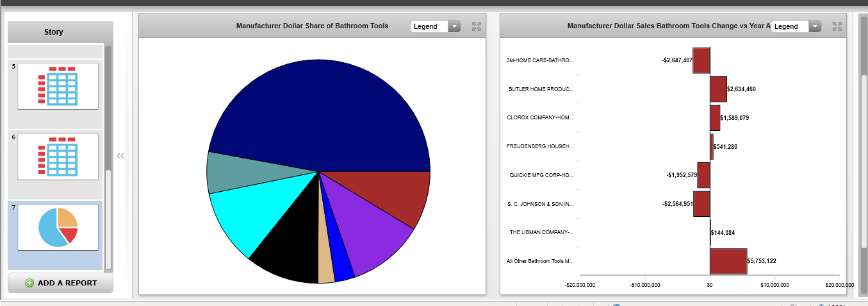The height and width of the screenshot is (306, 868).
Task: Click the Story panel header
Action: pyautogui.click(x=54, y=31)
